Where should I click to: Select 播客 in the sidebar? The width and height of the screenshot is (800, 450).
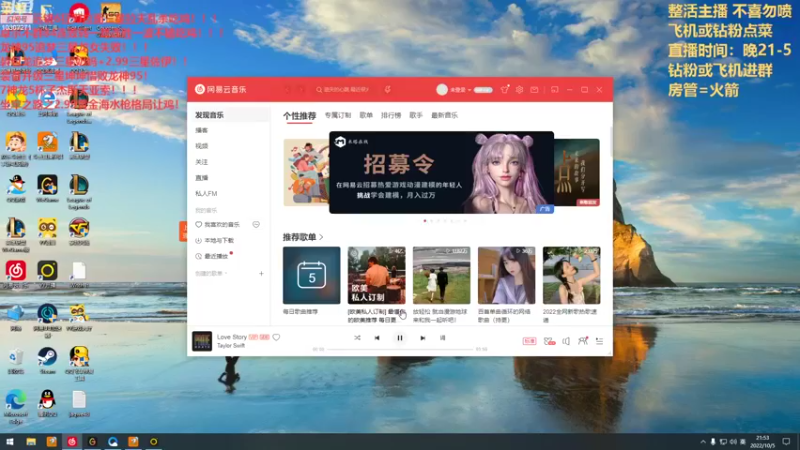[x=202, y=131]
